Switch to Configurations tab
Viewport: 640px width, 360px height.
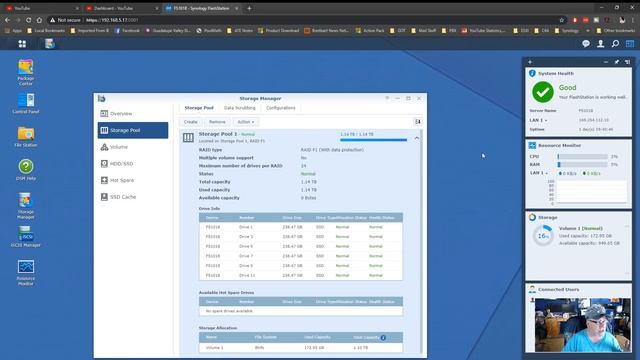pos(281,108)
